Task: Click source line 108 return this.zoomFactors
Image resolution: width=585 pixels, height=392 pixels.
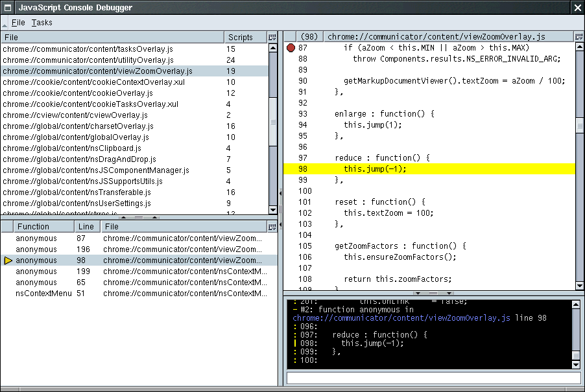Action: coord(429,279)
